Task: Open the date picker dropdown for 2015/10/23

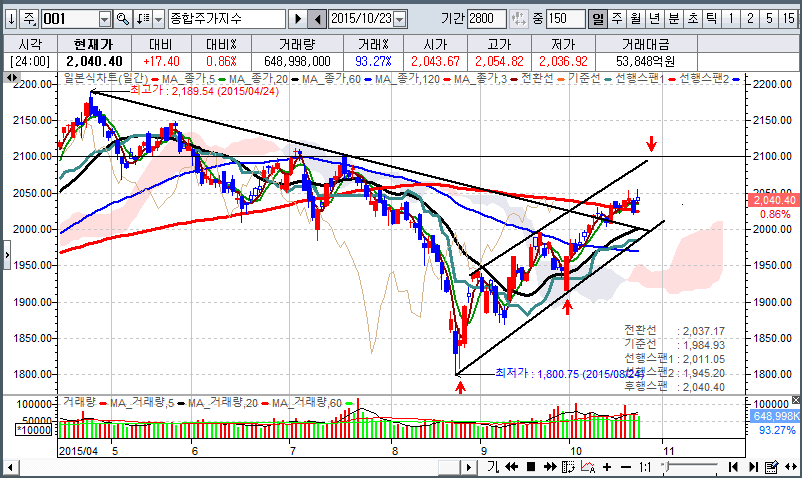Action: click(x=400, y=19)
